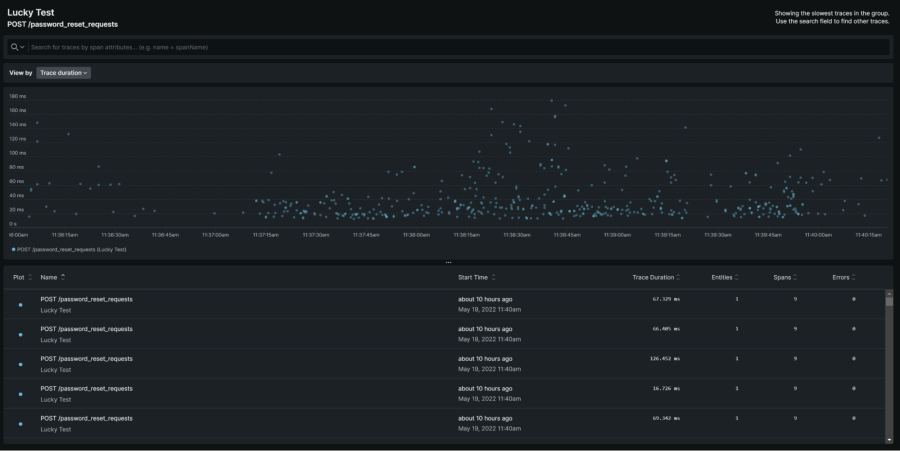This screenshot has height=451, width=900.
Task: Click the Spans column sort icon
Action: tap(795, 277)
